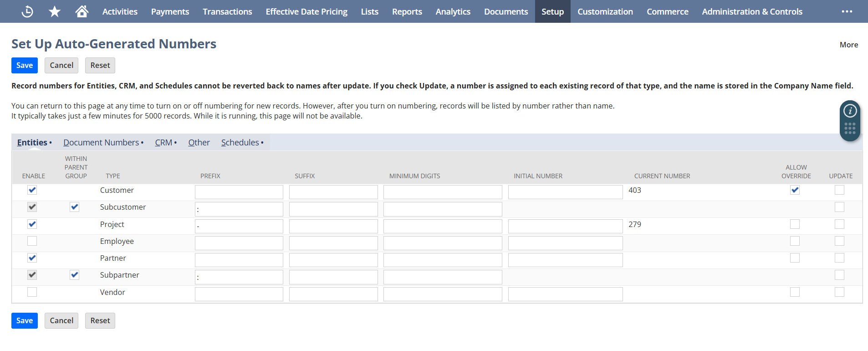Expand the More menu at top right
Viewport: 868px width, 351px height.
848,45
